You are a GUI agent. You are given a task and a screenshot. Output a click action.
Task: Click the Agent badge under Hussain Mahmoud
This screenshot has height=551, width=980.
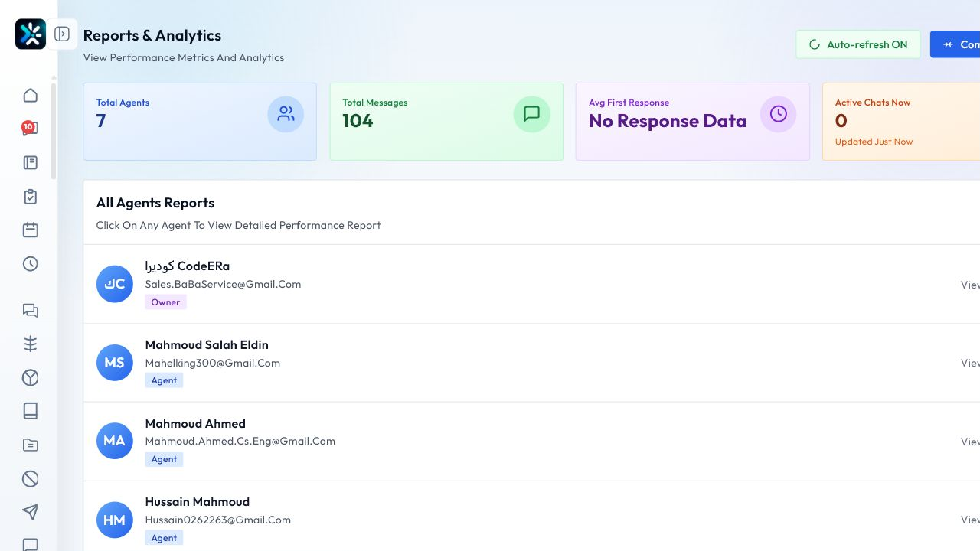(x=164, y=538)
